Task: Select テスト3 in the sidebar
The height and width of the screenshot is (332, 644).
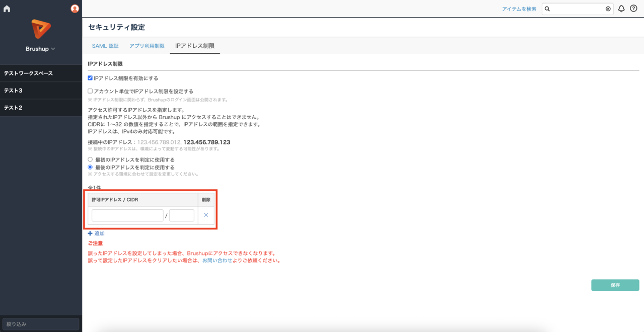Action: point(41,90)
